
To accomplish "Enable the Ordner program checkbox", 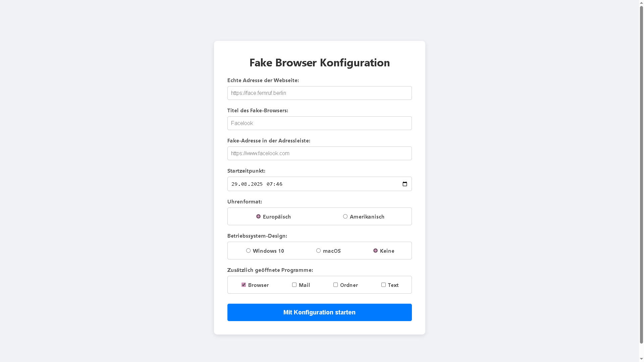I will pyautogui.click(x=335, y=285).
